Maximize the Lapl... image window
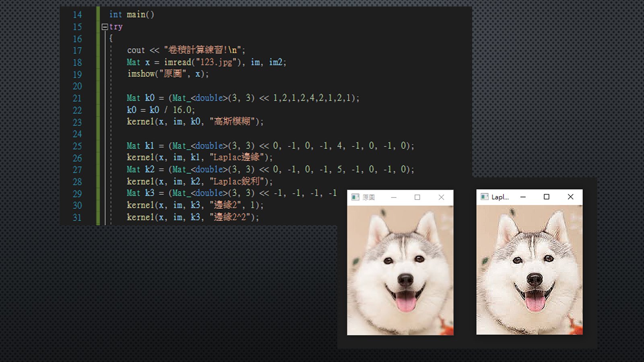This screenshot has width=644, height=362. click(547, 197)
